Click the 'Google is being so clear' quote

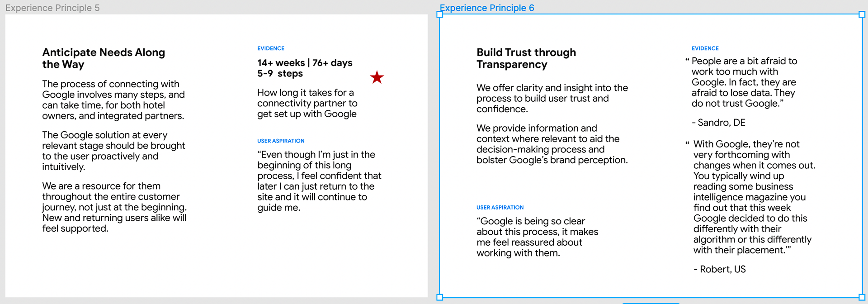537,237
